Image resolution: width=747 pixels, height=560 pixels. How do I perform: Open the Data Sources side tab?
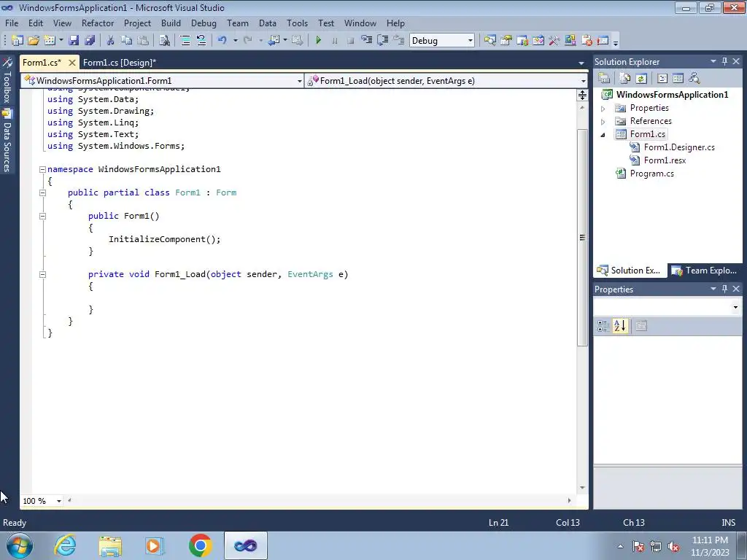click(7, 141)
